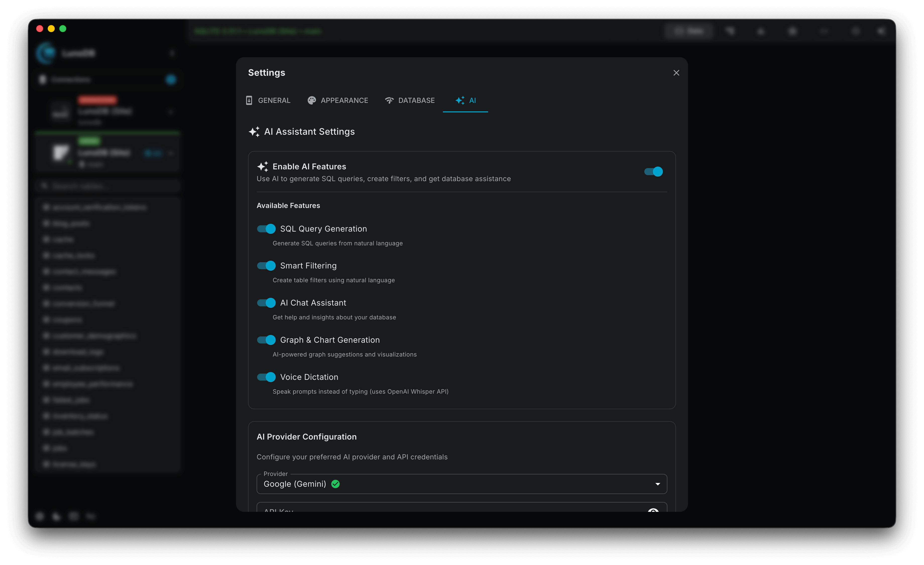Viewport: 924px width, 565px height.
Task: Click the green macOS fullscreen window button
Action: coord(63,29)
